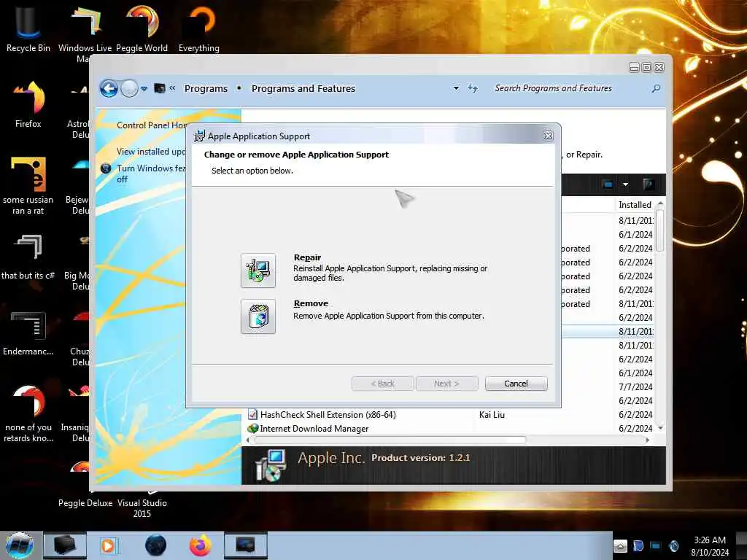This screenshot has width=747, height=560.
Task: Expand the address bar history dropdown
Action: (456, 88)
